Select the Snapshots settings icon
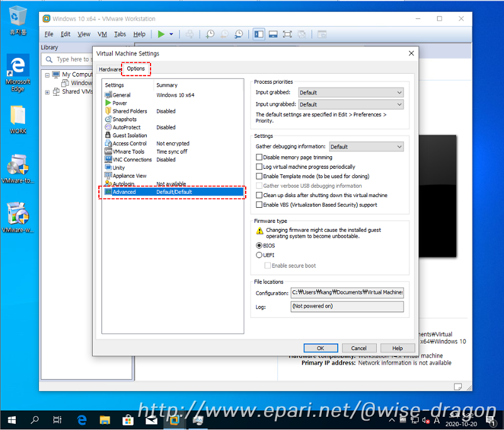Image resolution: width=504 pixels, height=430 pixels. pyautogui.click(x=108, y=119)
